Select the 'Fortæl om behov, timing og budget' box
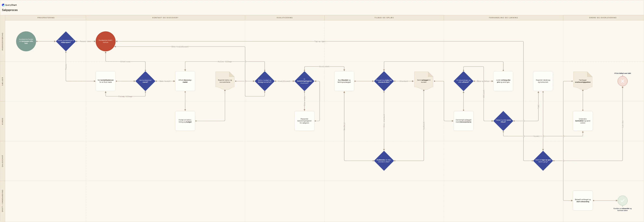 point(185,121)
